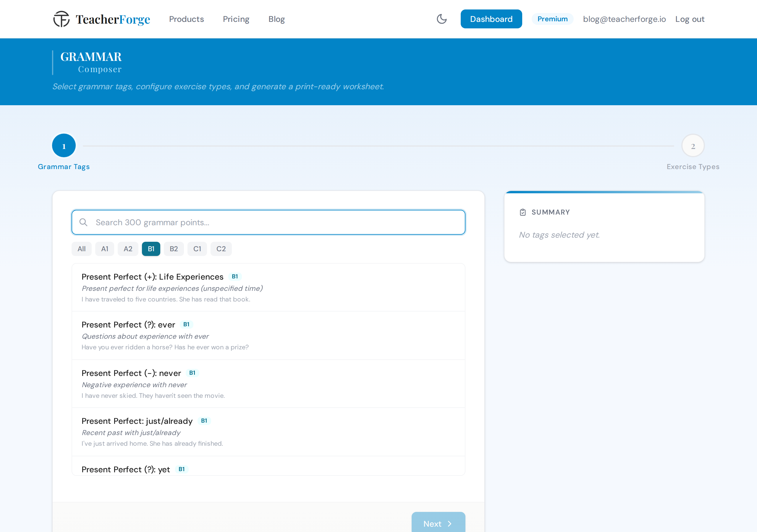Open the Products menu
The width and height of the screenshot is (757, 532).
click(186, 19)
